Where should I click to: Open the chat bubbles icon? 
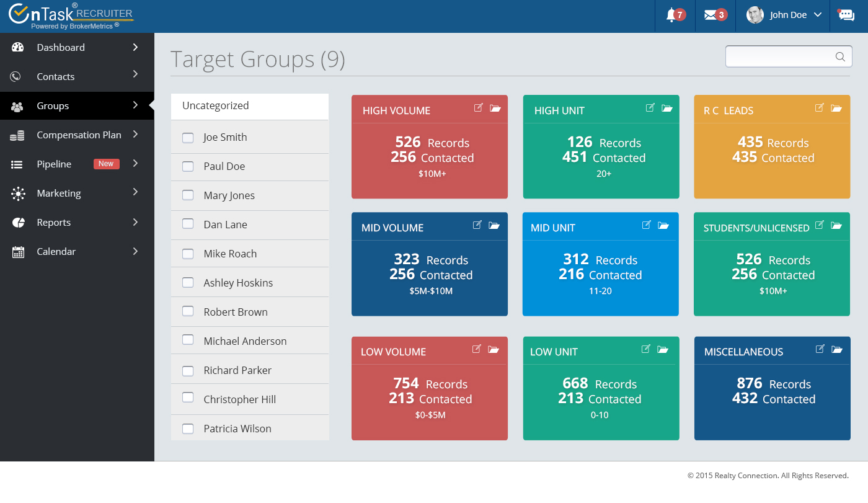(x=846, y=15)
